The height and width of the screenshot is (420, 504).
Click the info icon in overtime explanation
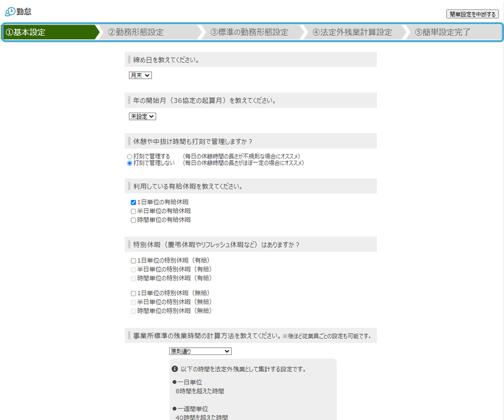click(x=175, y=370)
